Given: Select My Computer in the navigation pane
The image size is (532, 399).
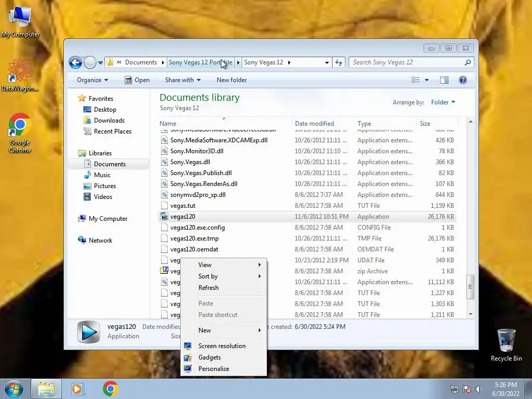Looking at the screenshot, I should [108, 219].
